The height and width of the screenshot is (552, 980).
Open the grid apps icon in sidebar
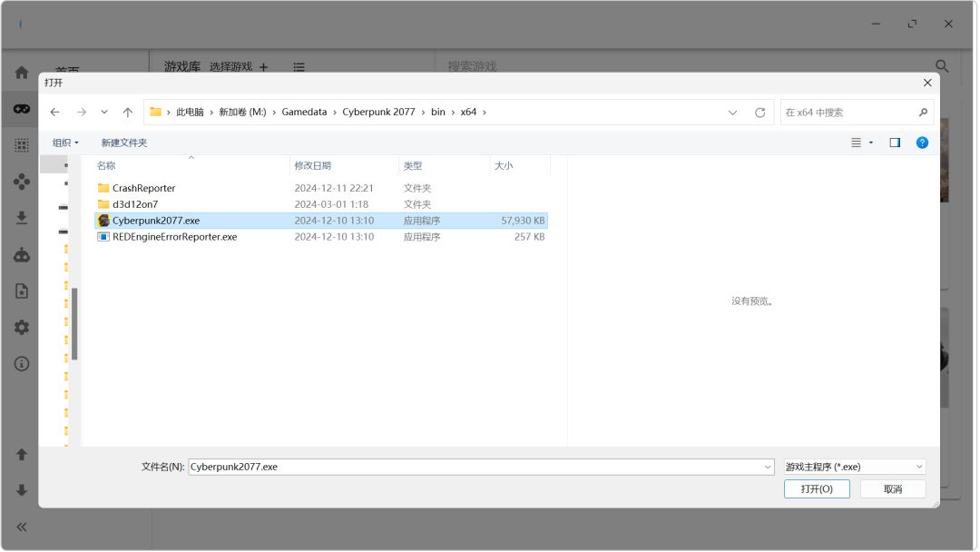point(22,145)
